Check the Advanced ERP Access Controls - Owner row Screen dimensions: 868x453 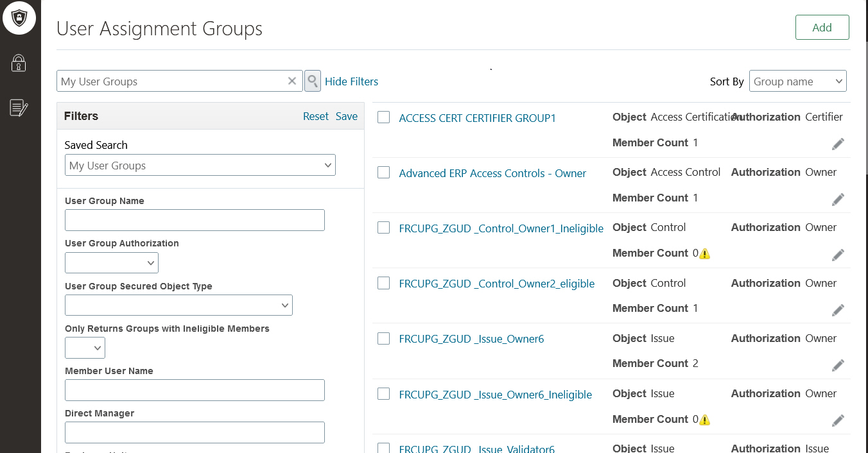384,173
